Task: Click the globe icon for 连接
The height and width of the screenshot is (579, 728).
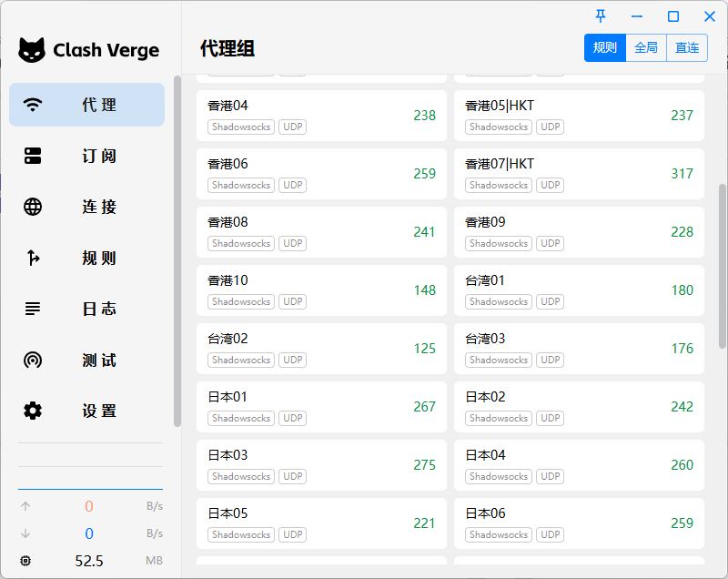Action: [x=33, y=207]
